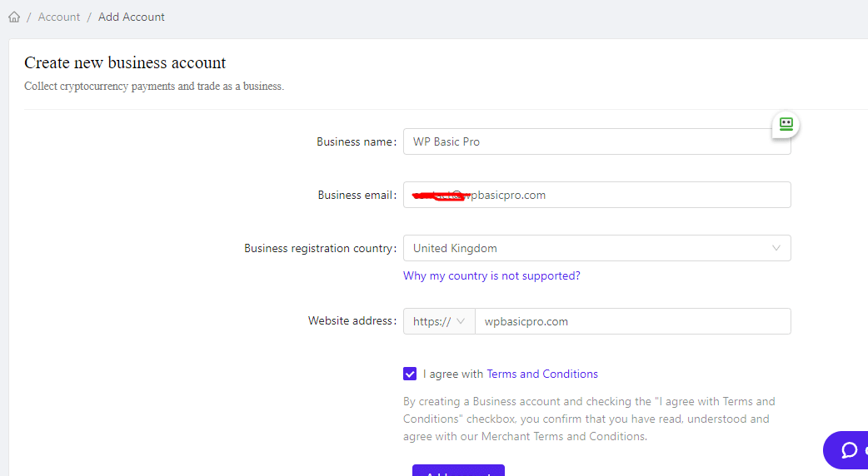Image resolution: width=868 pixels, height=476 pixels.
Task: Expand the country list chevron arrow
Action: (776, 248)
